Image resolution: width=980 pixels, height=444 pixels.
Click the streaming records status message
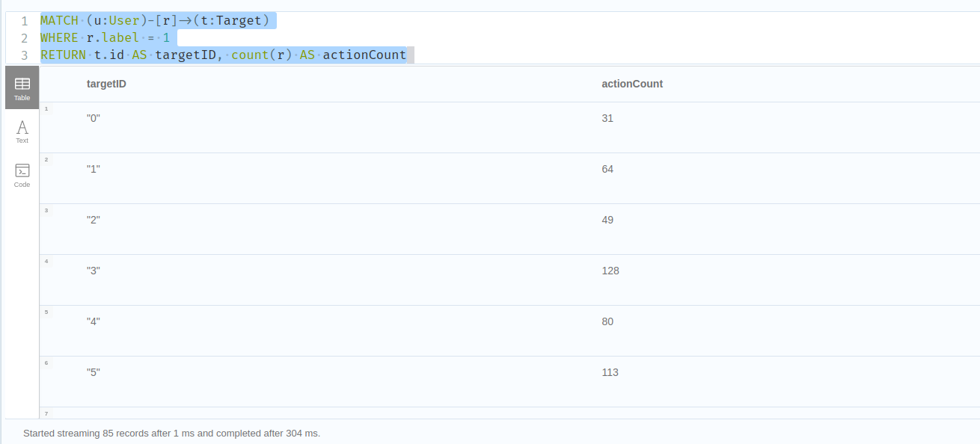(x=171, y=433)
